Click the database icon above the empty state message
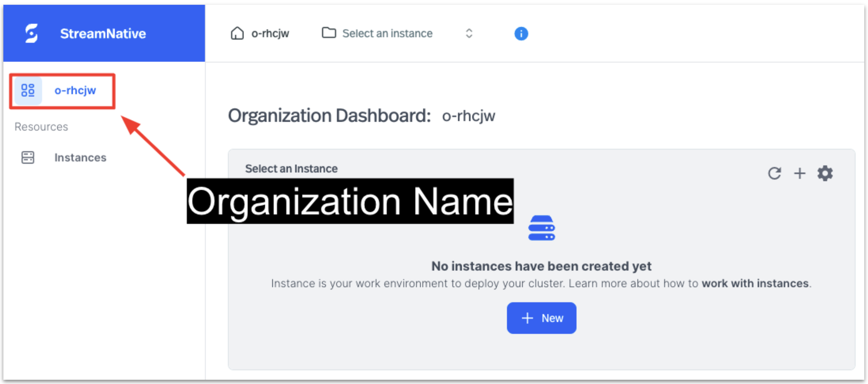The image size is (868, 384). tap(541, 230)
